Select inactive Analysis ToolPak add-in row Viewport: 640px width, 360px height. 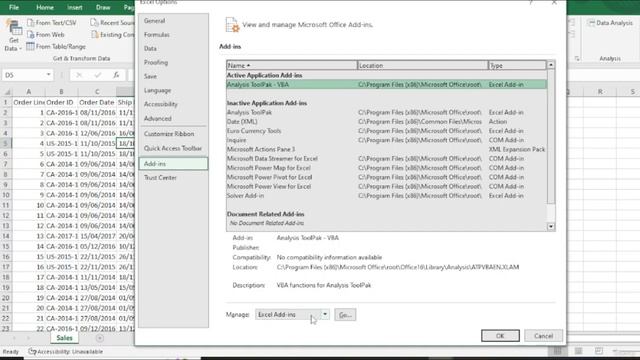(x=386, y=112)
